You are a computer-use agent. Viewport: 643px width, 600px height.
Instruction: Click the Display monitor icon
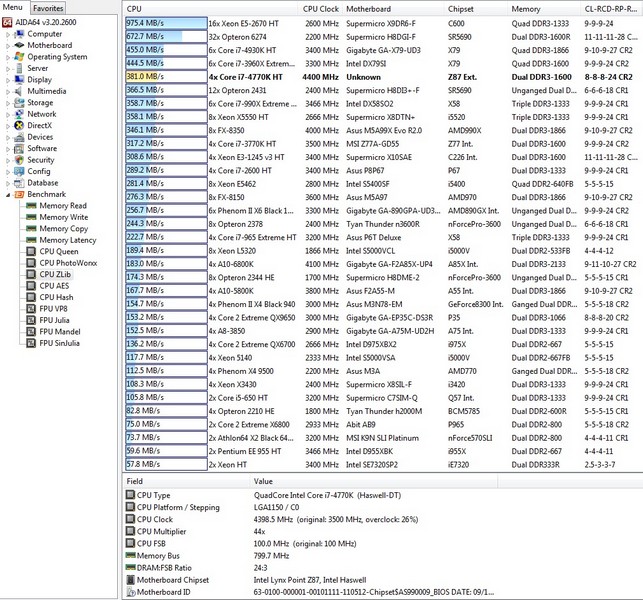(19, 80)
